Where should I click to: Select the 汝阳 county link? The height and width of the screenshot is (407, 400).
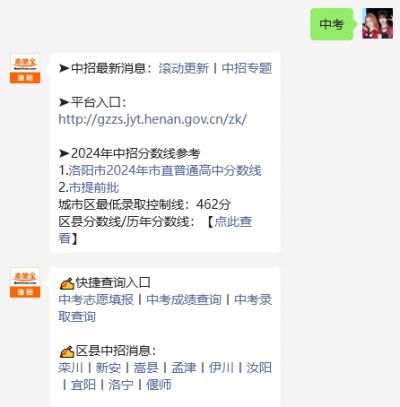(x=259, y=368)
